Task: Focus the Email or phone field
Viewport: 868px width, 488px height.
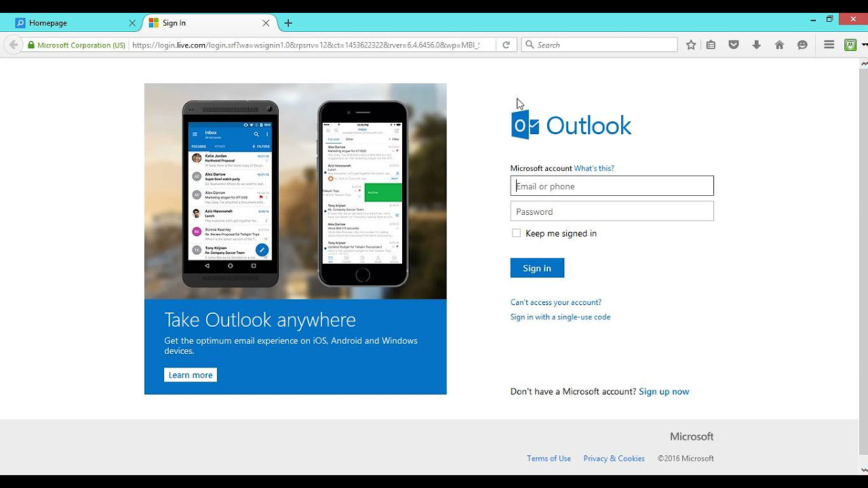Action: click(x=612, y=186)
